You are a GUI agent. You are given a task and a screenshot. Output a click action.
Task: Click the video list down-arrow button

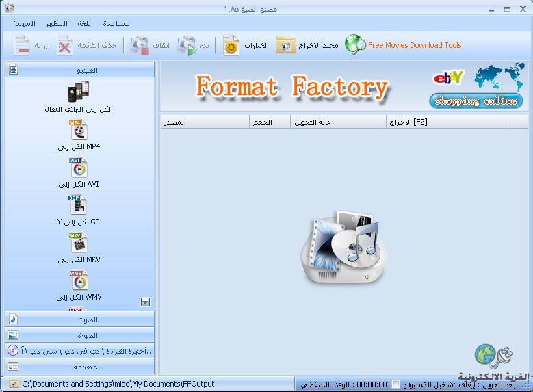(x=146, y=302)
